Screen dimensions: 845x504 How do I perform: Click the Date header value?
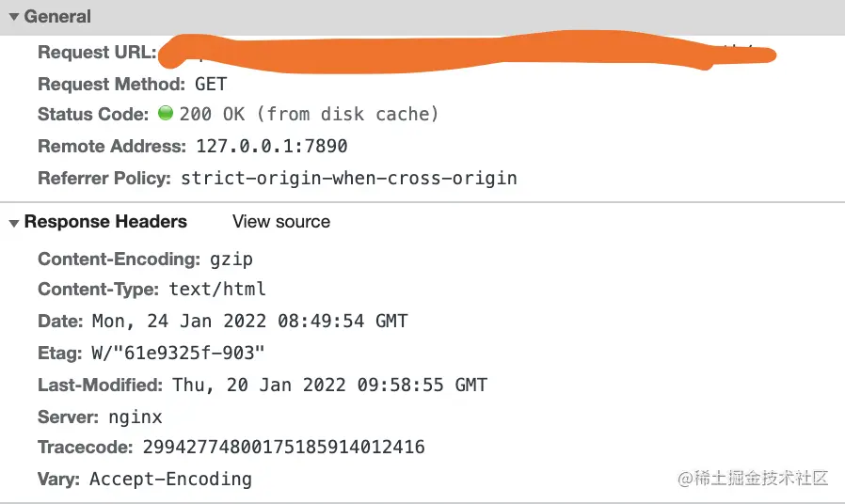pos(249,321)
